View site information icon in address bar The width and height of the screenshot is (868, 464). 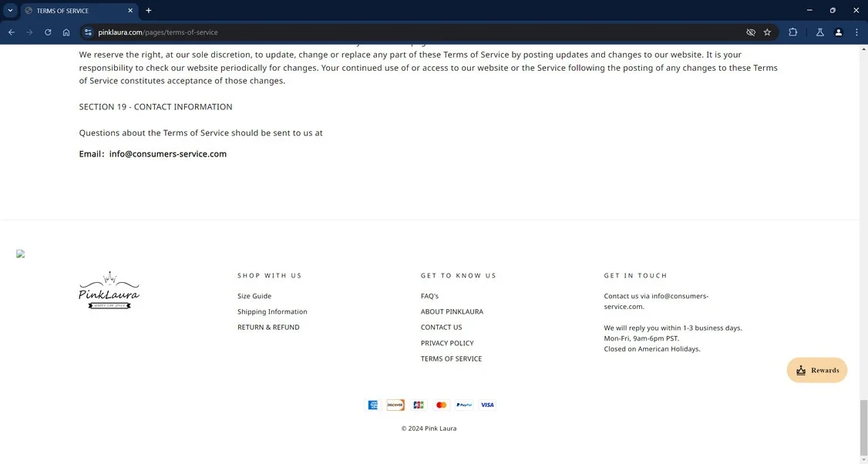[88, 32]
